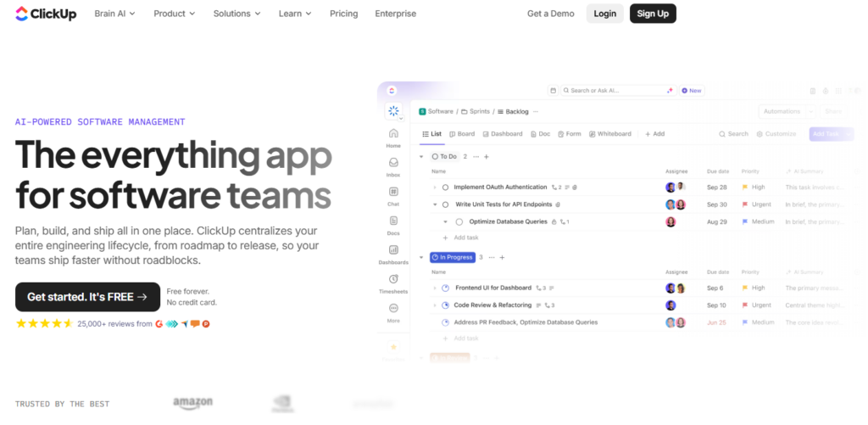This screenshot has height=425, width=868.
Task: Toggle status circle for Address PR Feedback task
Action: (x=445, y=322)
